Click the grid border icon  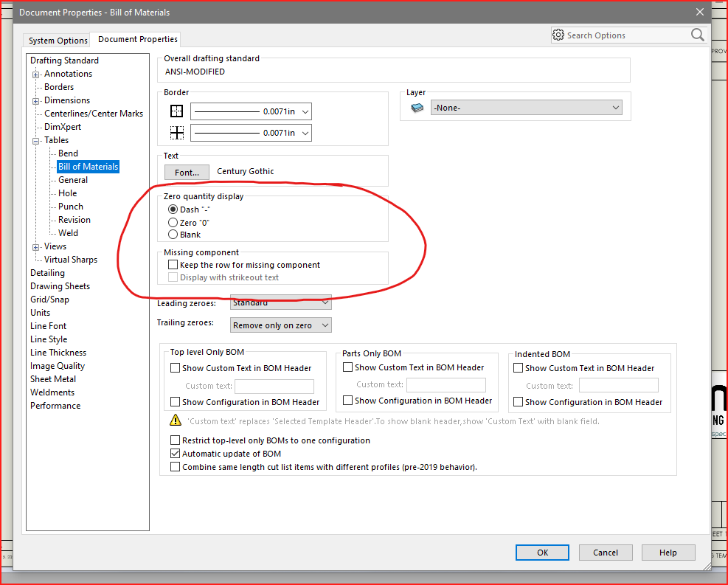[x=176, y=133]
